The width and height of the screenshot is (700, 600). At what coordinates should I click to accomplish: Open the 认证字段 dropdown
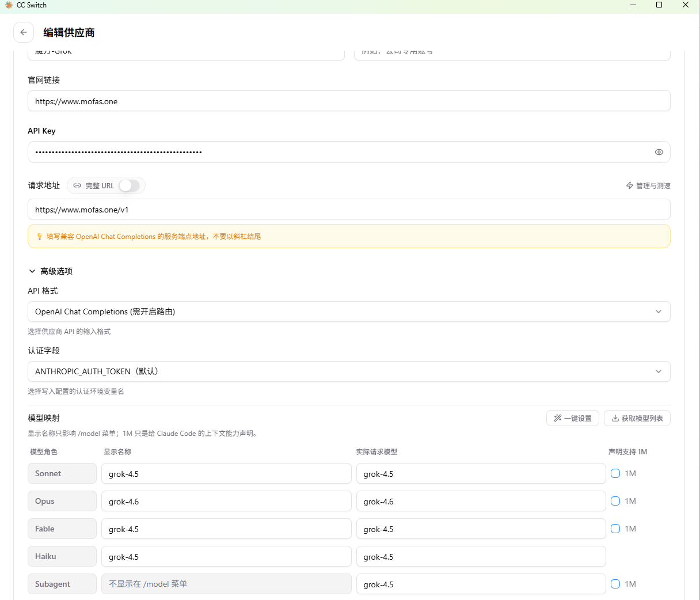[349, 371]
